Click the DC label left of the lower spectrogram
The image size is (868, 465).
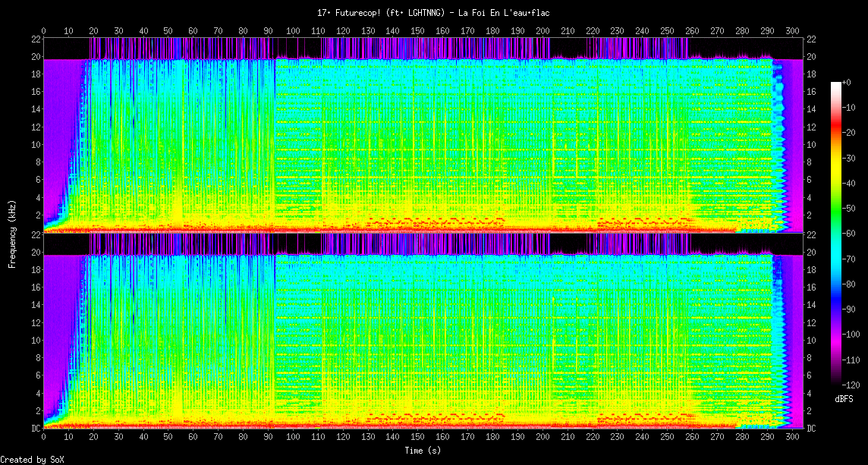(x=36, y=428)
